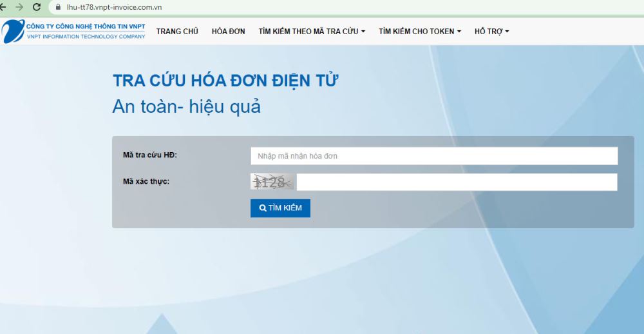The width and height of the screenshot is (644, 334).
Task: Click the 'Mã xác thực:' label
Action: (146, 182)
